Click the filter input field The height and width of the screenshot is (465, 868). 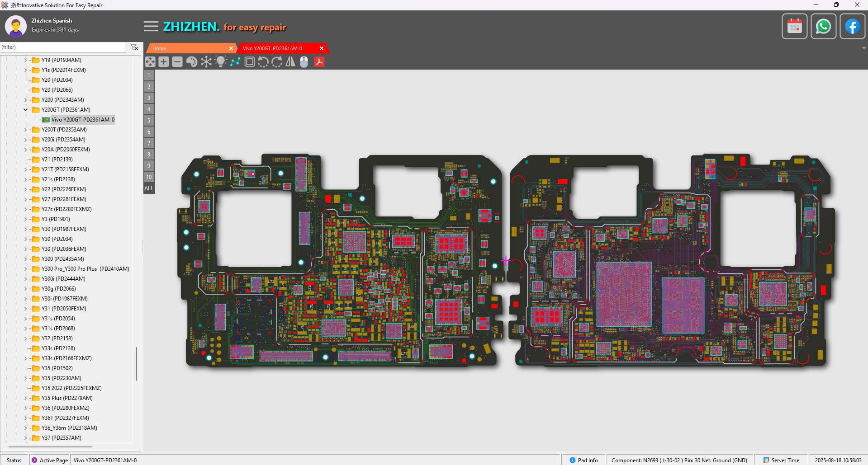63,47
